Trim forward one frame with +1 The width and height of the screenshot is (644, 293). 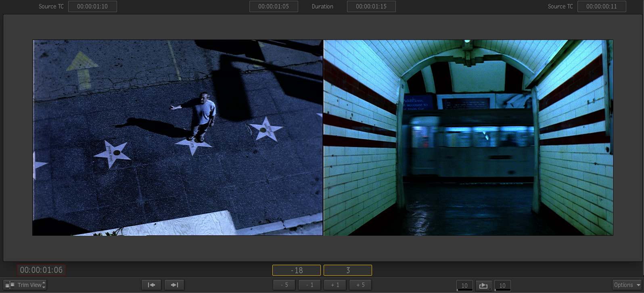335,285
